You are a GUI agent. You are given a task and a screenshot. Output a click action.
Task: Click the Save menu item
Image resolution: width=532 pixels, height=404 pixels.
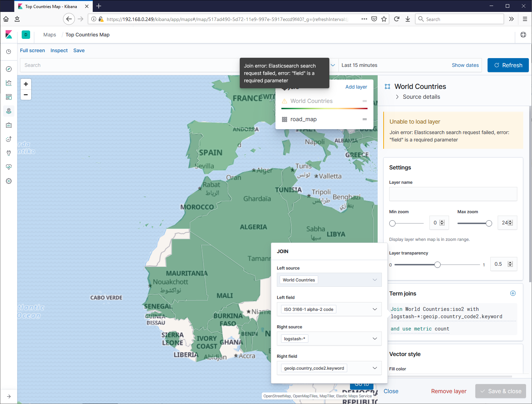point(79,50)
